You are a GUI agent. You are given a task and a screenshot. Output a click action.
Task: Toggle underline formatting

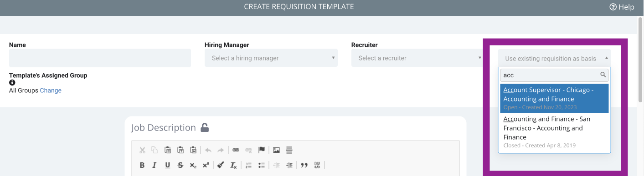168,165
